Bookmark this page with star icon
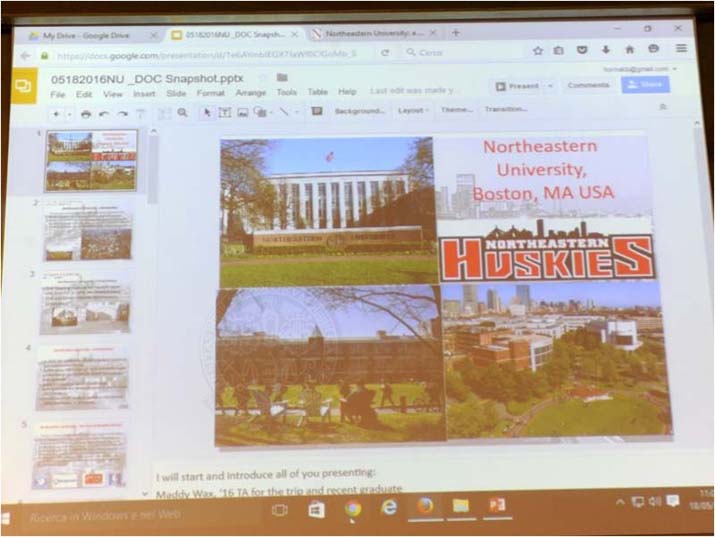 538,50
